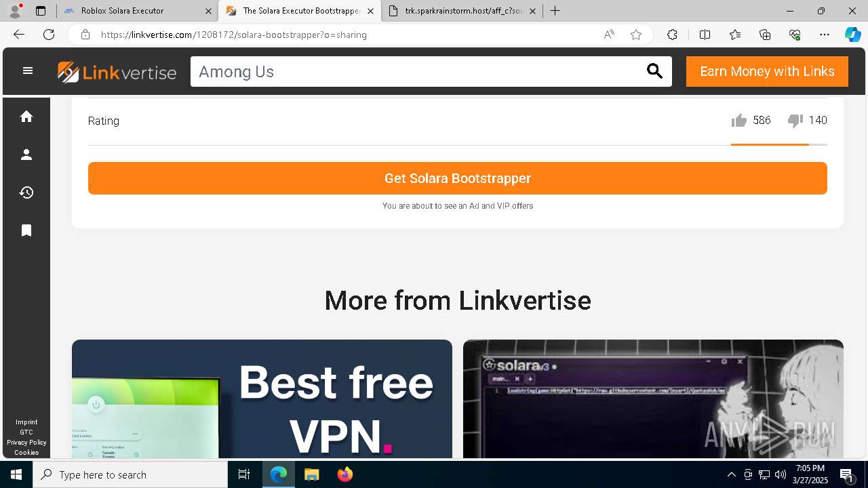
Task: Open the GTC link
Action: pyautogui.click(x=26, y=432)
